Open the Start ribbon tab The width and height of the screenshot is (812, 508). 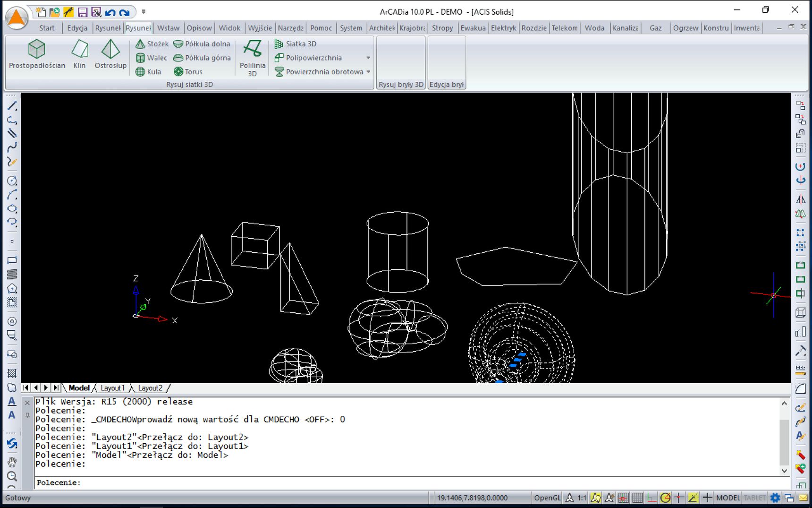pos(47,28)
